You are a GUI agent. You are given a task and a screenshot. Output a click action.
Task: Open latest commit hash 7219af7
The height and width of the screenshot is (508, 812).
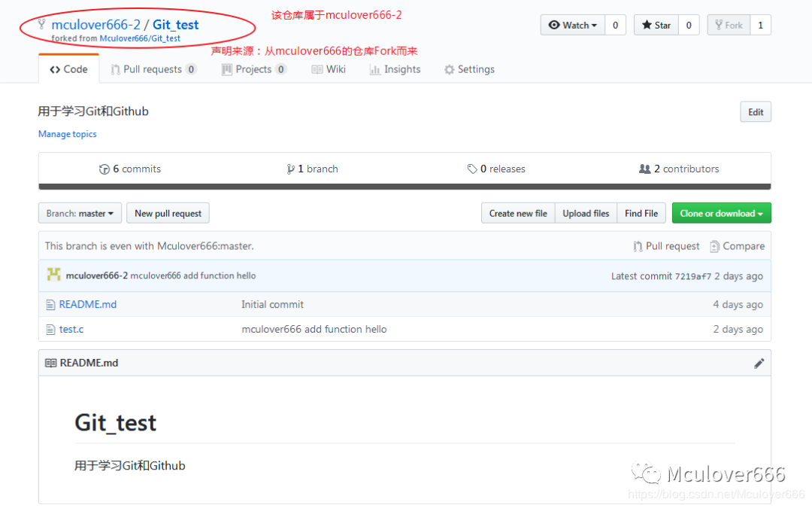[x=693, y=276]
